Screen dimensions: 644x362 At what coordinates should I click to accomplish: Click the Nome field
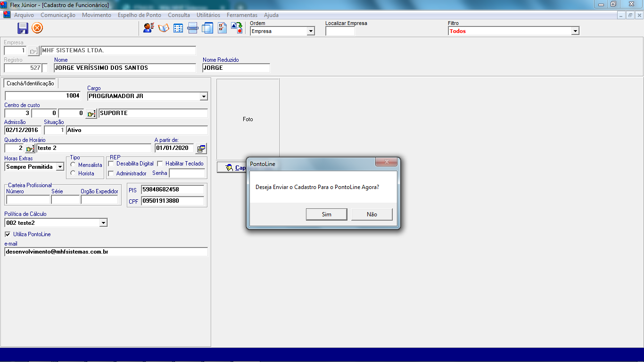[125, 68]
